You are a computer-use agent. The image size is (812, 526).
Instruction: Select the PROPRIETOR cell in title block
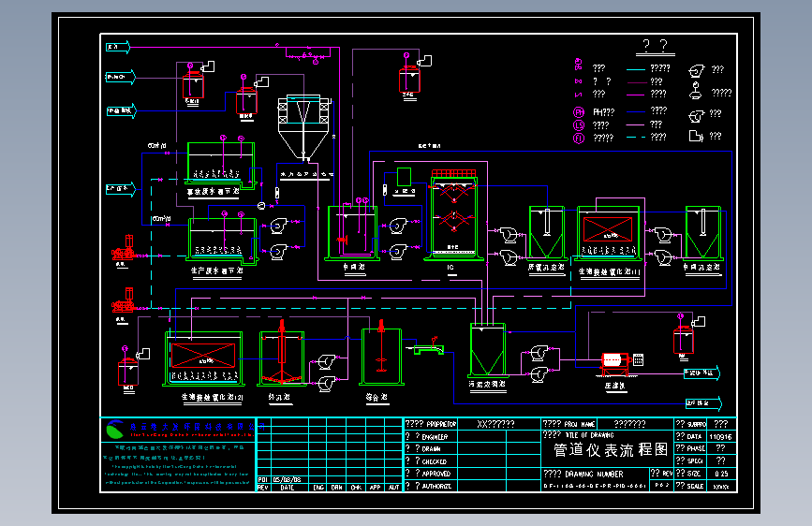pyautogui.click(x=430, y=424)
